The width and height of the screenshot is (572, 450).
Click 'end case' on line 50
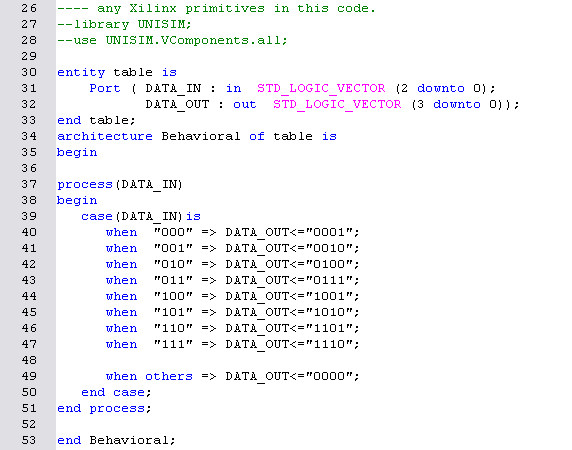click(113, 392)
